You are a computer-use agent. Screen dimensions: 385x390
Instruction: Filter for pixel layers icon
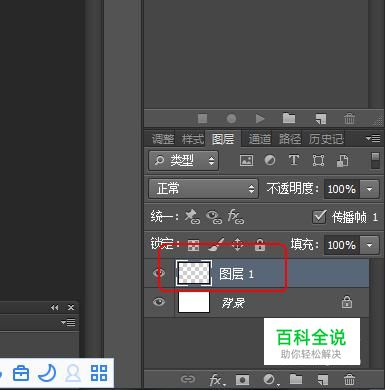[x=246, y=161]
